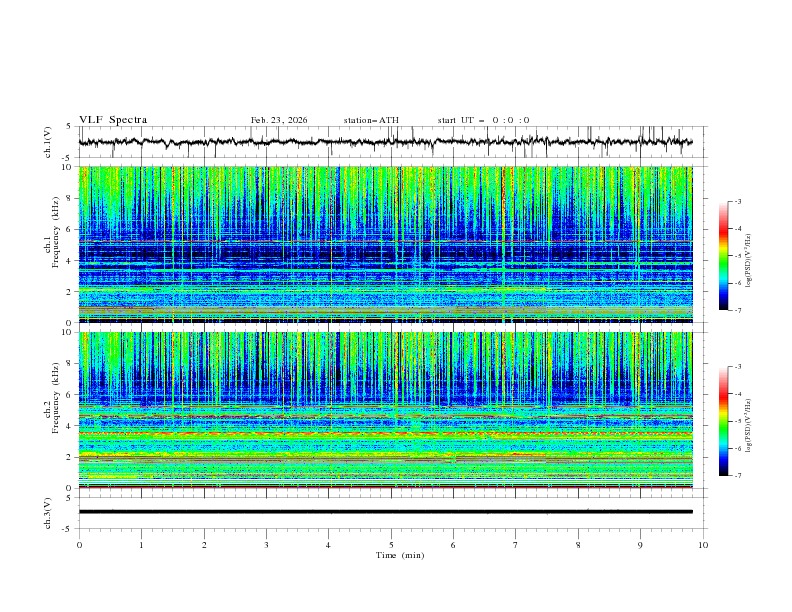Click the -3 value on ch.2 colorbar
The height and width of the screenshot is (612, 792).
coord(738,367)
